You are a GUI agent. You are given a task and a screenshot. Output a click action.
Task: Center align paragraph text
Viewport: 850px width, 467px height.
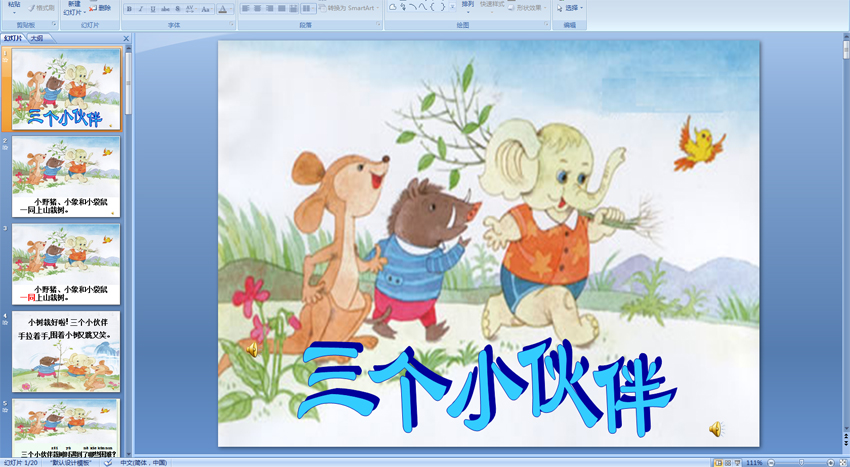click(257, 9)
